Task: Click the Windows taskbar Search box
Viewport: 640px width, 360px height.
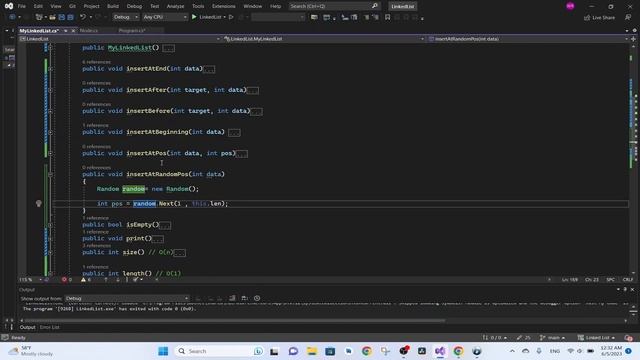Action: point(219,351)
